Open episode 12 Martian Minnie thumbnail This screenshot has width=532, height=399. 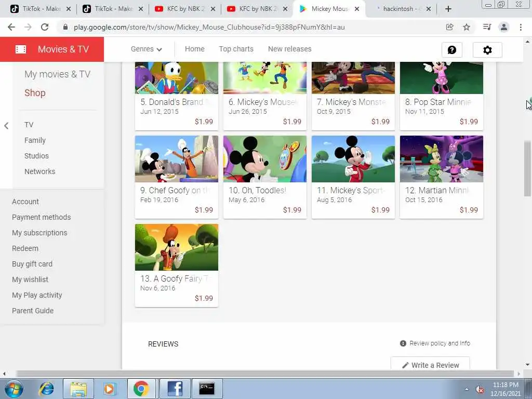442,159
